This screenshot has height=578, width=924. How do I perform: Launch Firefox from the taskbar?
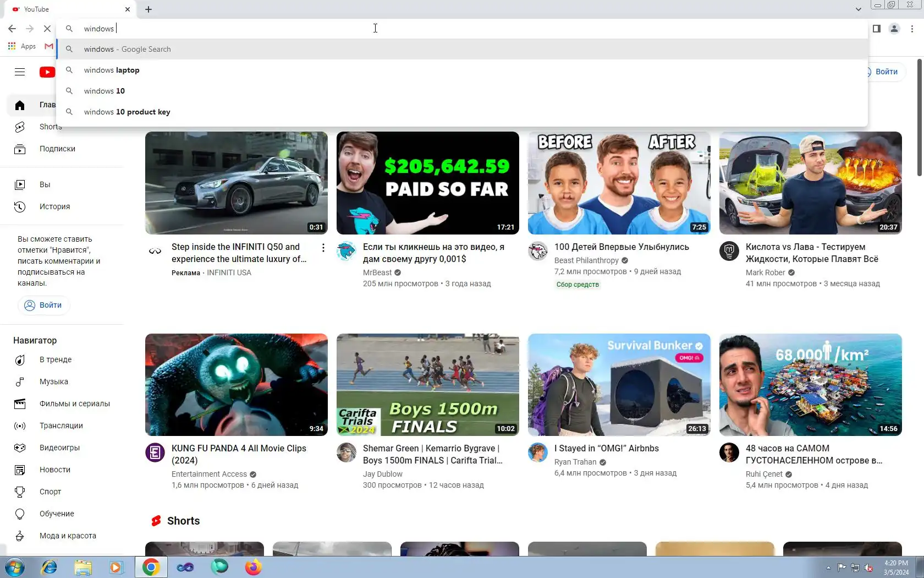pyautogui.click(x=254, y=567)
